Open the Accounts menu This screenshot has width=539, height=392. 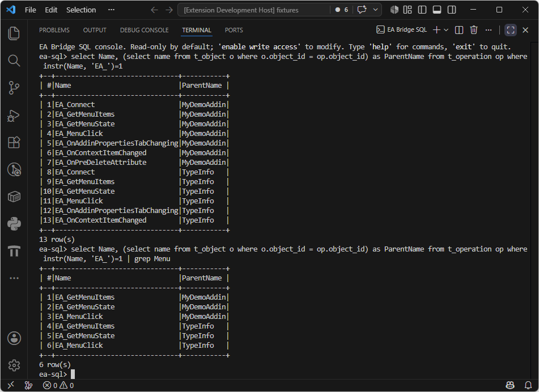pos(14,338)
